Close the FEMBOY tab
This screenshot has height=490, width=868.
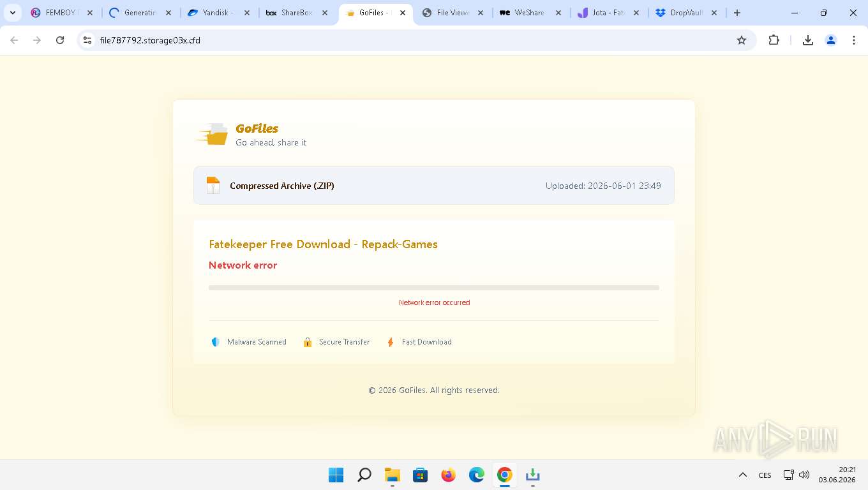pyautogui.click(x=90, y=13)
